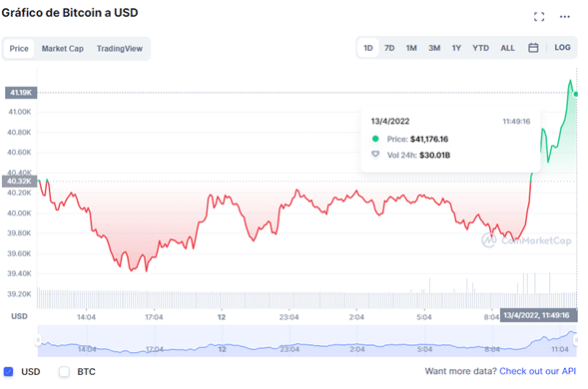Screen dimensions: 588x389
Task: Click the 14:04 x-axis time label
Action: pos(86,317)
